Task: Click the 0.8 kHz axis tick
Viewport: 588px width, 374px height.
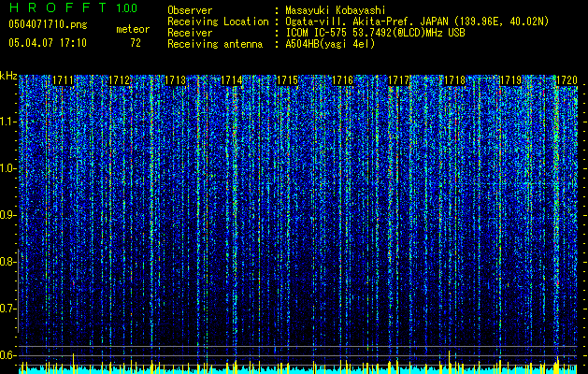Action: (x=7, y=262)
